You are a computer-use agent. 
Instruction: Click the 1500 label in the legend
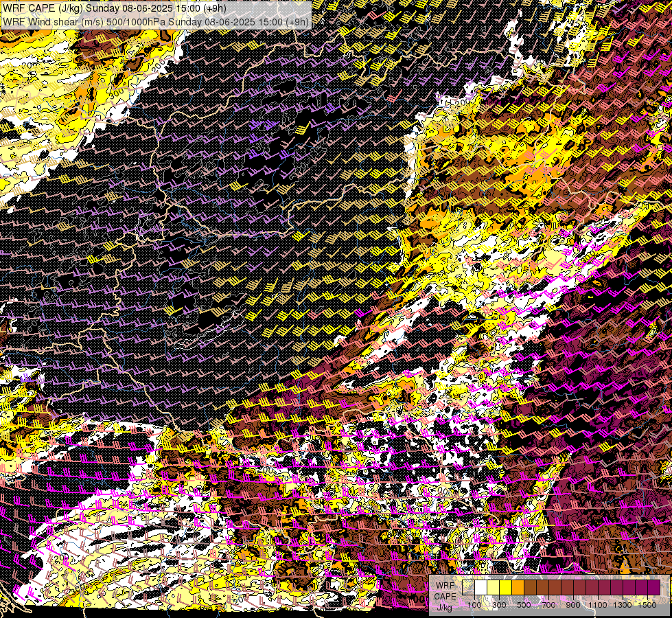click(647, 605)
